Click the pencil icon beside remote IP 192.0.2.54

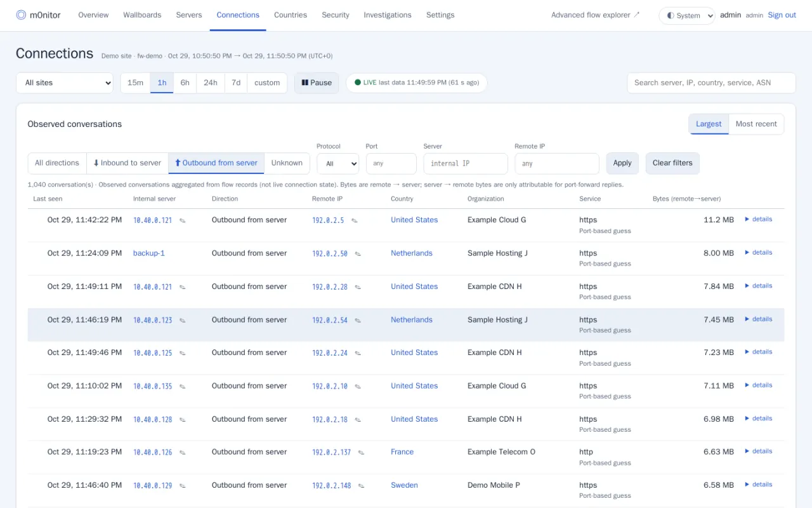point(358,320)
